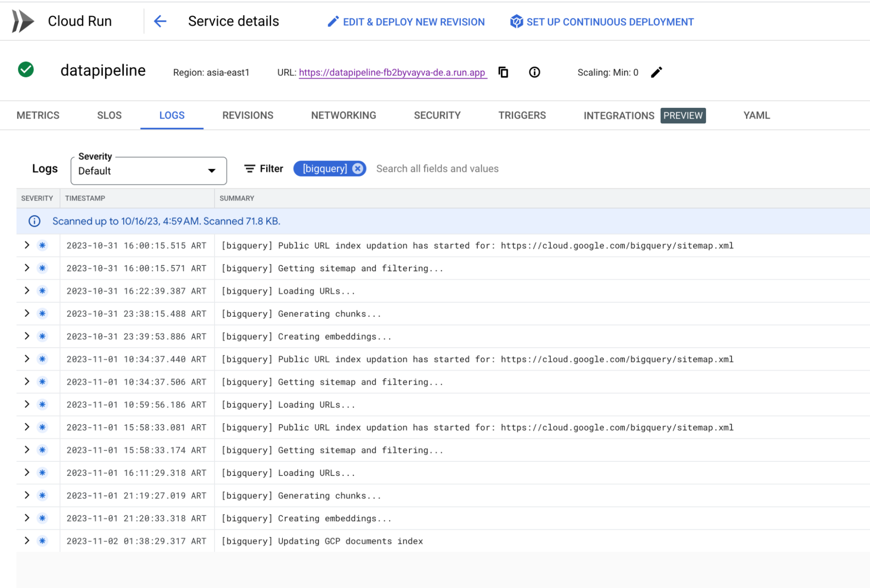Expand the Updating GCP documents index entry
The image size is (870, 588).
tap(27, 541)
